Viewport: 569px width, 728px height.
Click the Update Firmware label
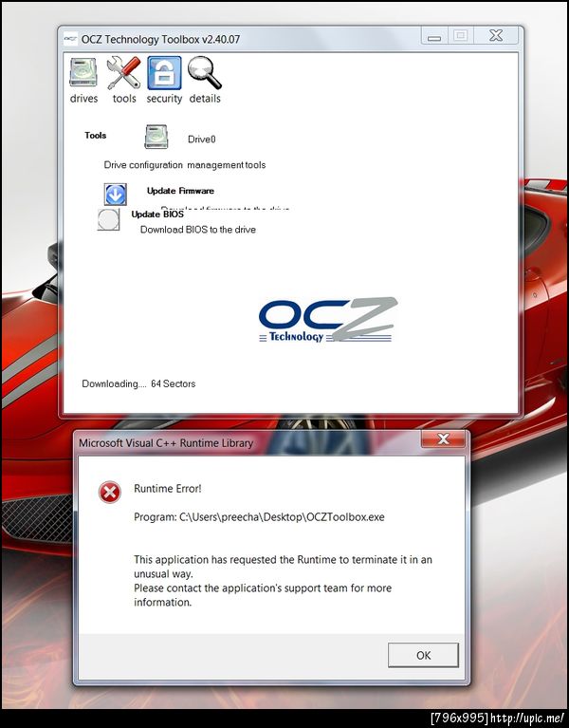(180, 191)
